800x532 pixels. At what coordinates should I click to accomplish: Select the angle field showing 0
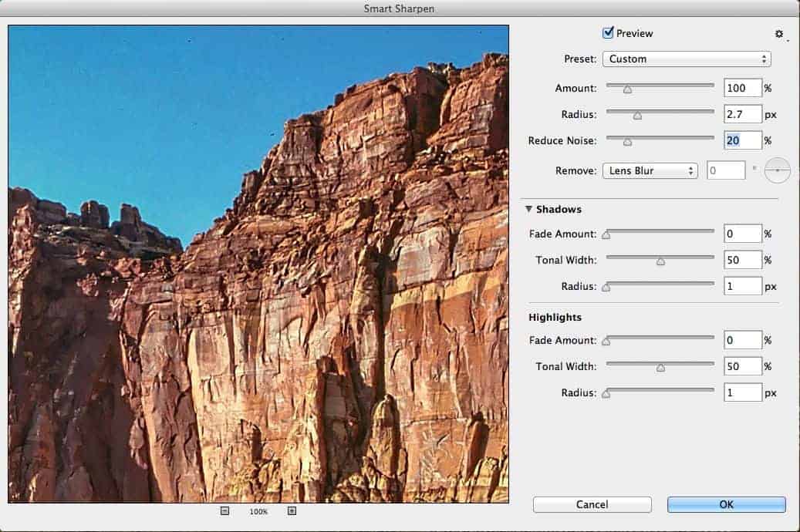725,170
